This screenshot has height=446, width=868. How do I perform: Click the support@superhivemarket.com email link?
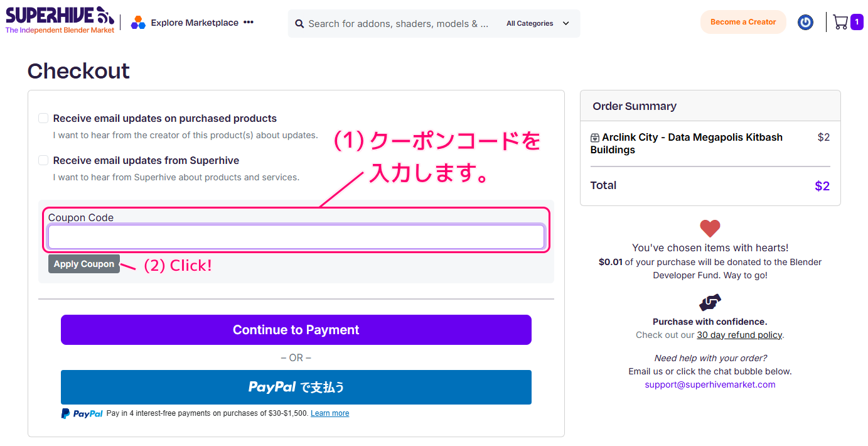[710, 384]
